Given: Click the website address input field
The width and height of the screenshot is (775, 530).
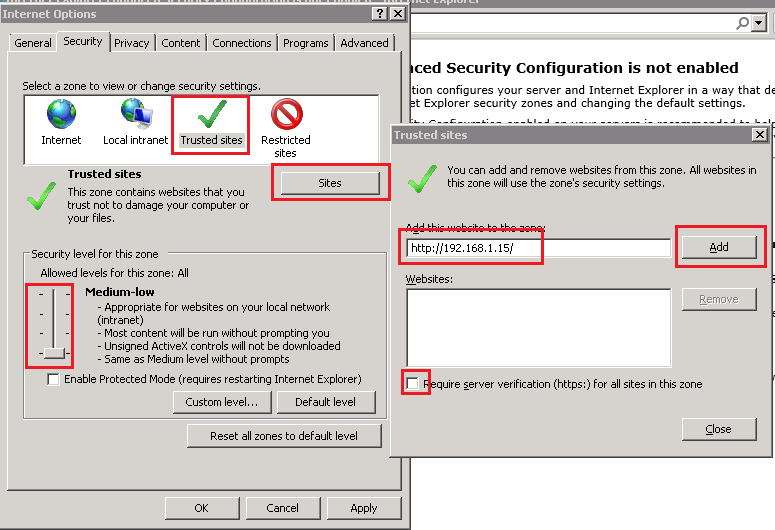Looking at the screenshot, I should pos(537,248).
